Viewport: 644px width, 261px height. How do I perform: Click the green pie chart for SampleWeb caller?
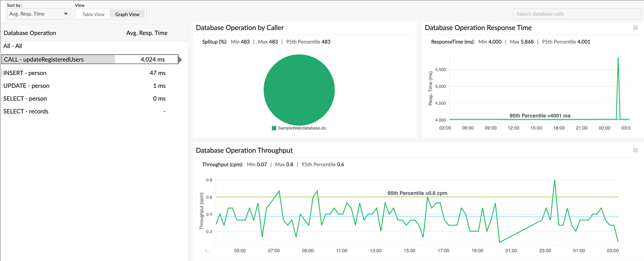coord(299,90)
